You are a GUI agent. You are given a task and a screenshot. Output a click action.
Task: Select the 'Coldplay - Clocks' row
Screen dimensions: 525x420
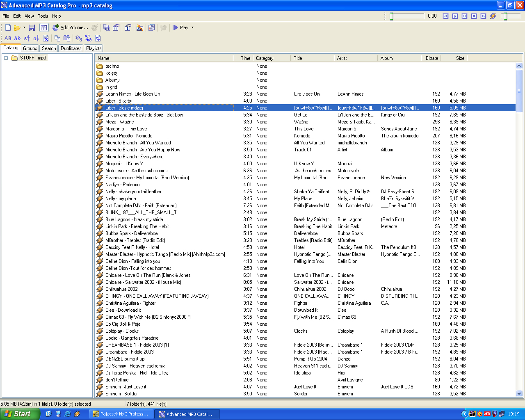click(305, 331)
